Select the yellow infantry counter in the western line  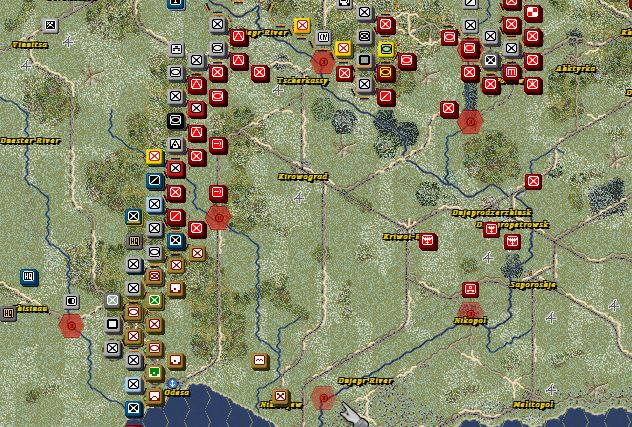click(x=154, y=156)
